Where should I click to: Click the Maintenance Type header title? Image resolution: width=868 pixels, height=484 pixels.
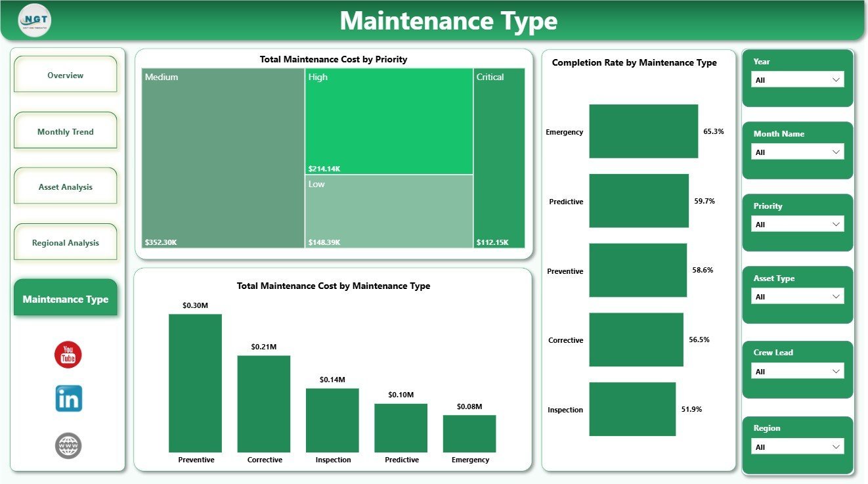[x=448, y=21]
